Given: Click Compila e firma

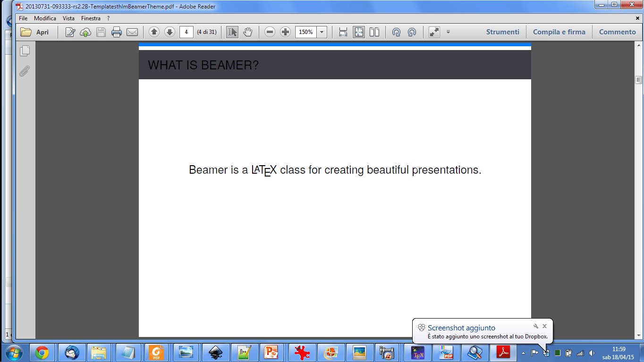Looking at the screenshot, I should coord(560,32).
